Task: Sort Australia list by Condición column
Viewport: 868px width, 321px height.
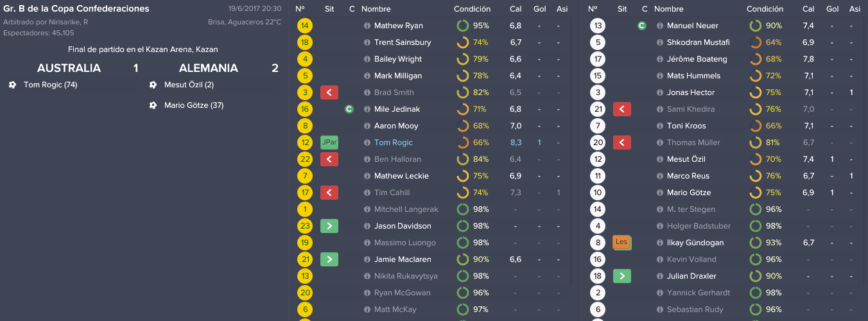Action: 472,9
